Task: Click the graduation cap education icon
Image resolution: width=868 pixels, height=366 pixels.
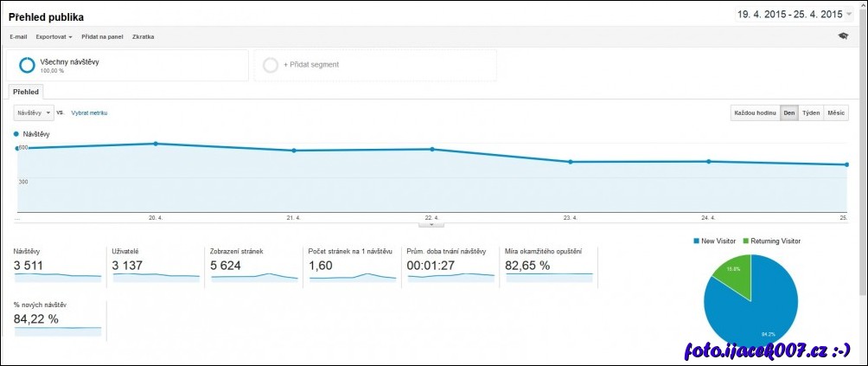Action: point(843,36)
